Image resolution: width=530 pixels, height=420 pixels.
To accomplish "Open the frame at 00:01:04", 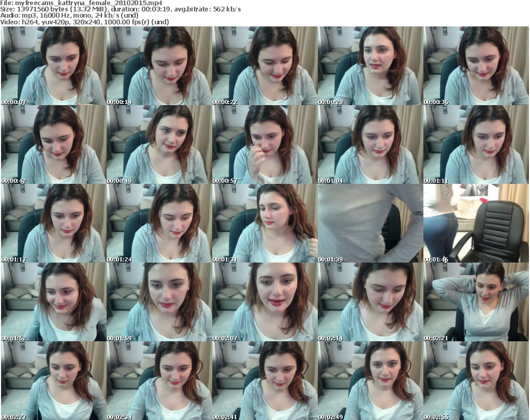I will pyautogui.click(x=371, y=144).
